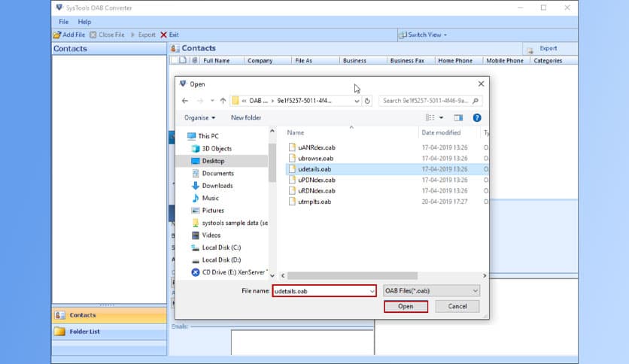Viewport: 629px width, 364px height.
Task: Expand the address bar path dropdown
Action: point(357,101)
